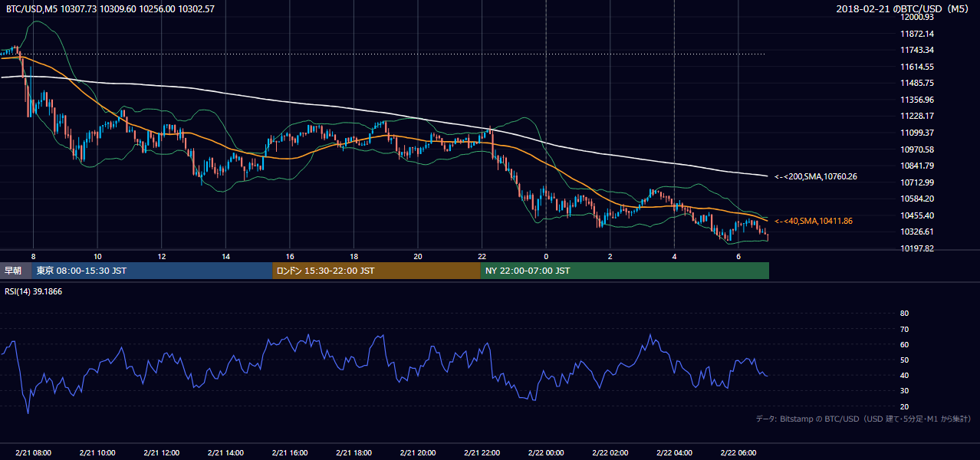Click the date label 2/21 18:00
980x460 pixels.
click(354, 453)
